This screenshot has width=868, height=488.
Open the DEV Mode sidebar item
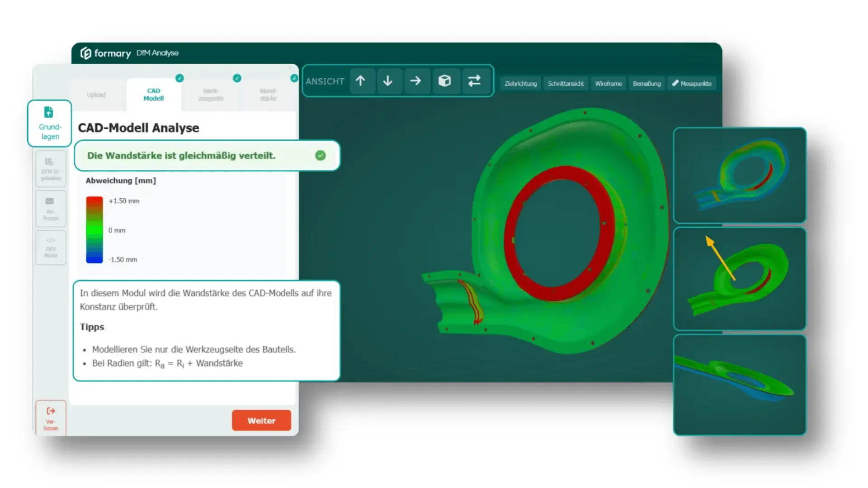point(51,248)
